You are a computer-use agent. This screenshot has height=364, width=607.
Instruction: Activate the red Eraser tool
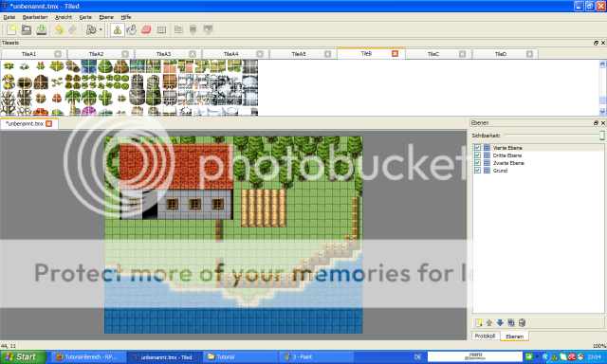[x=146, y=29]
